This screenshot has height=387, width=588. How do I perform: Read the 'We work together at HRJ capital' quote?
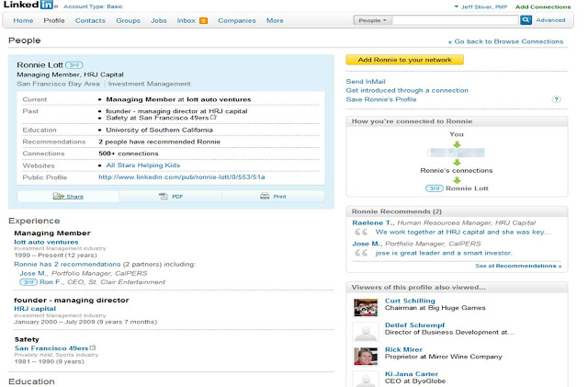(x=463, y=232)
